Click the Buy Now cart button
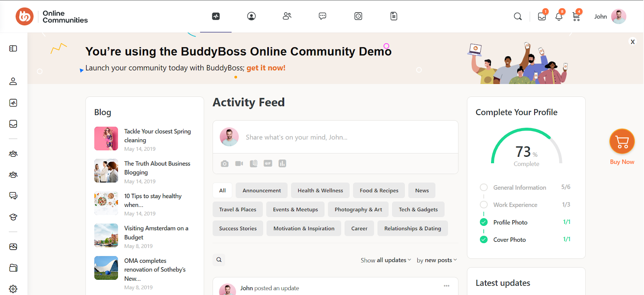Viewport: 644px width, 295px height. 622,141
